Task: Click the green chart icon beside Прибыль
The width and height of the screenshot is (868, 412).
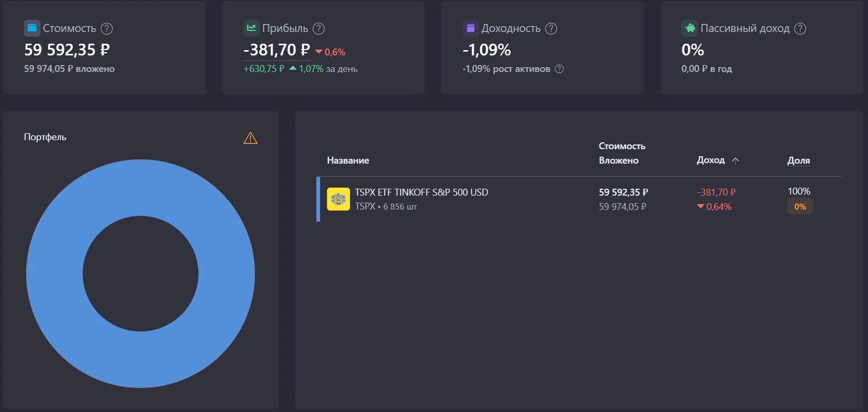Action: click(x=251, y=28)
